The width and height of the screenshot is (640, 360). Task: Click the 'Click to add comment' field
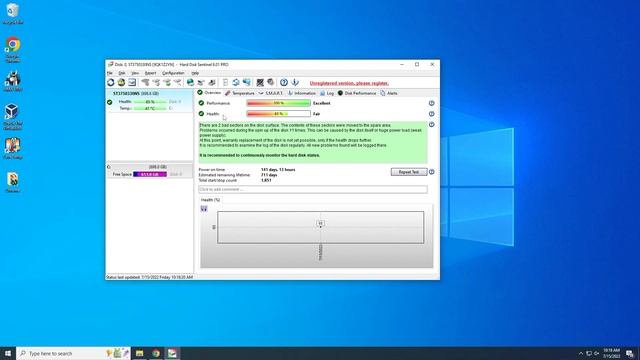pos(313,189)
